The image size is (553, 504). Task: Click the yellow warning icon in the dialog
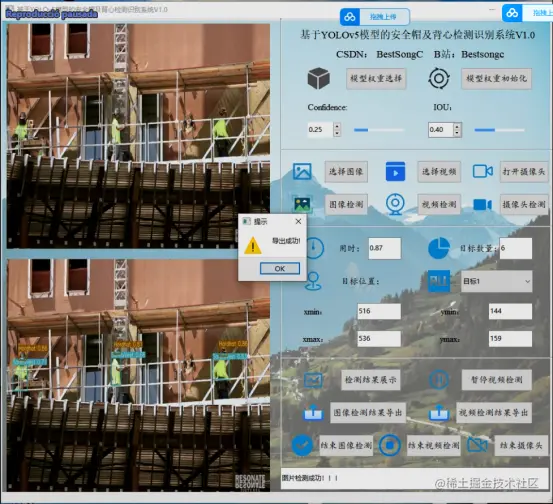pyautogui.click(x=253, y=245)
